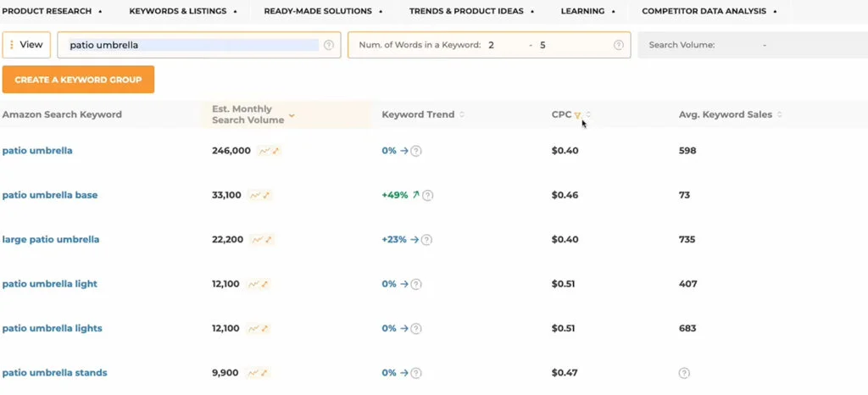Screen dimensions: 868x395
Task: Sort table by Avg. Keyword Sales
Action: (780, 114)
